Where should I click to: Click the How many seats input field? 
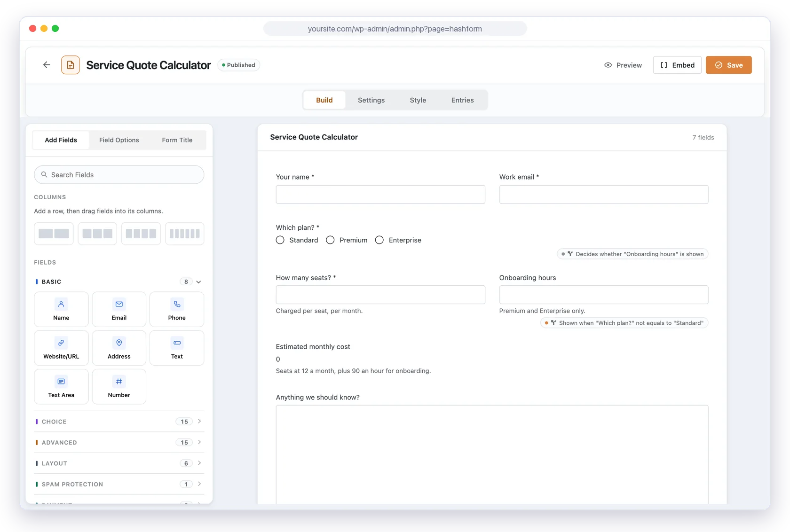coord(380,295)
